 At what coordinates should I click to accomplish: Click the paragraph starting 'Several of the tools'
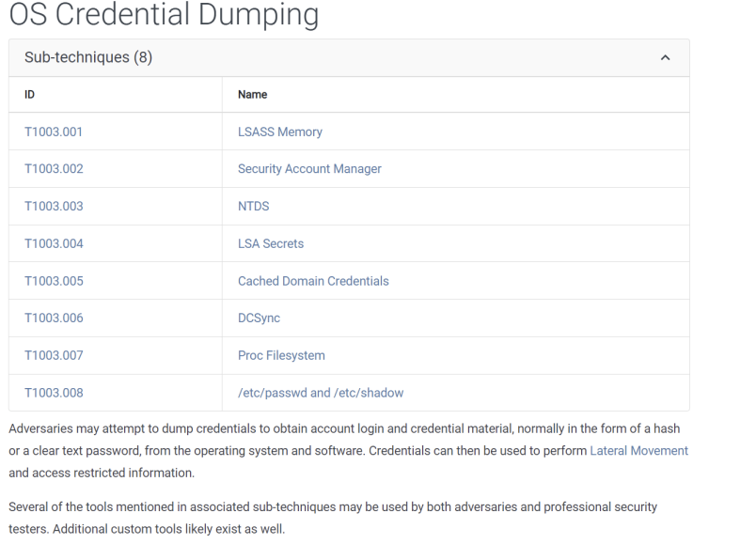point(333,518)
